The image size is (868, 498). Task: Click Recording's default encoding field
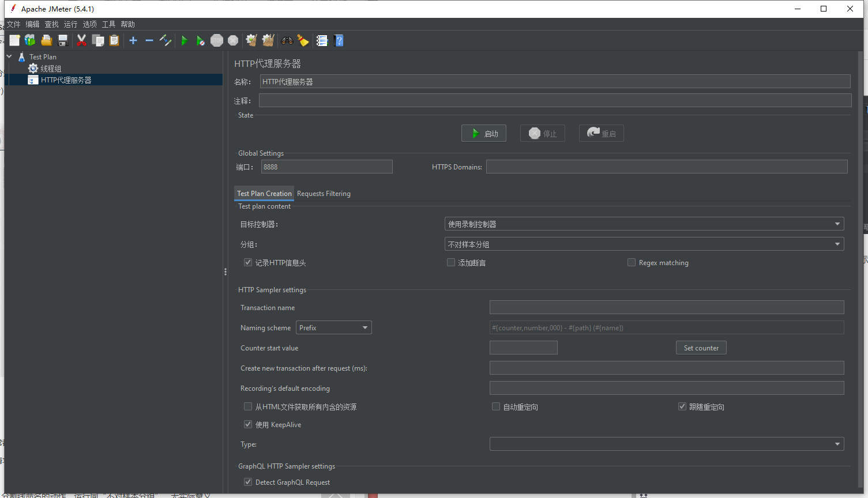667,388
